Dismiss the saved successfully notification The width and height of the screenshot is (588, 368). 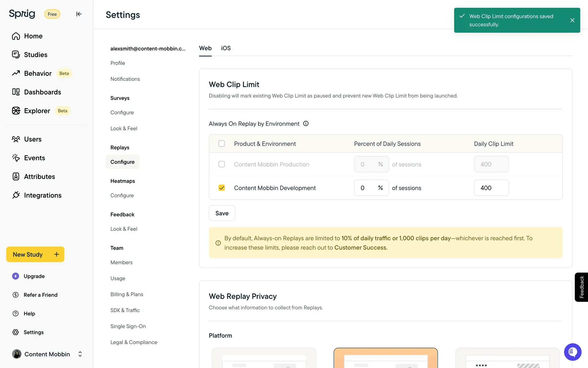[x=572, y=20]
